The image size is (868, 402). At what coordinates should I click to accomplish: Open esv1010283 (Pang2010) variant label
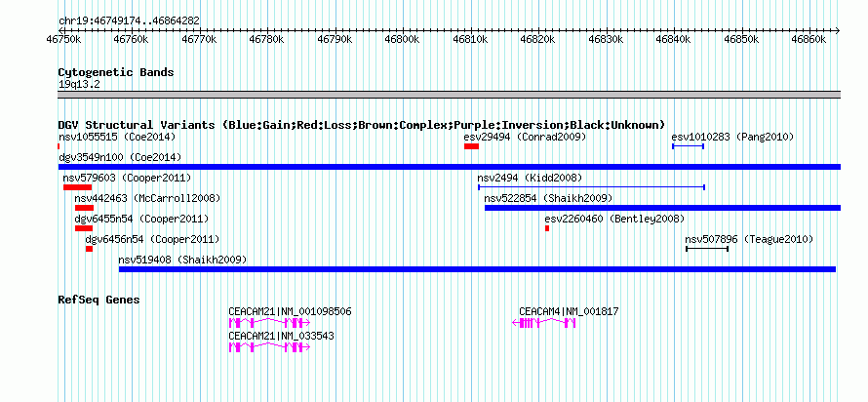point(732,137)
